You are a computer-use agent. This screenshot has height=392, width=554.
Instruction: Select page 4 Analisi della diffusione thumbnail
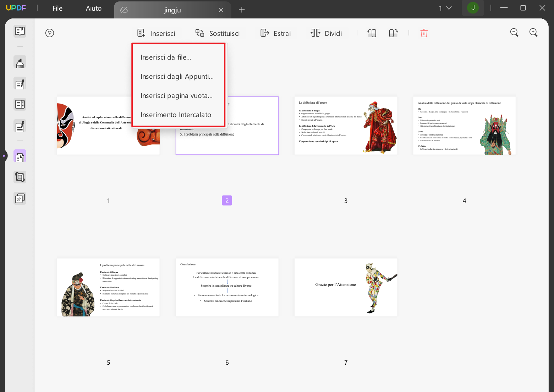(464, 126)
